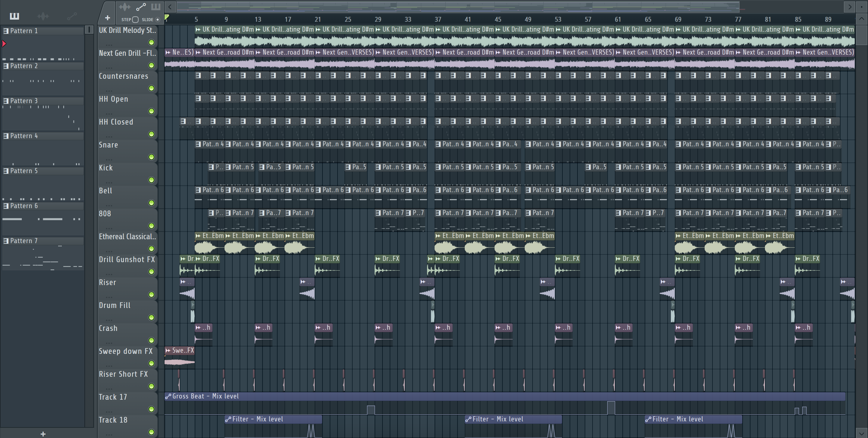Viewport: 868px width, 438px height.
Task: Select the audio clip focus icon in playlist toolbar
Action: 124,7
